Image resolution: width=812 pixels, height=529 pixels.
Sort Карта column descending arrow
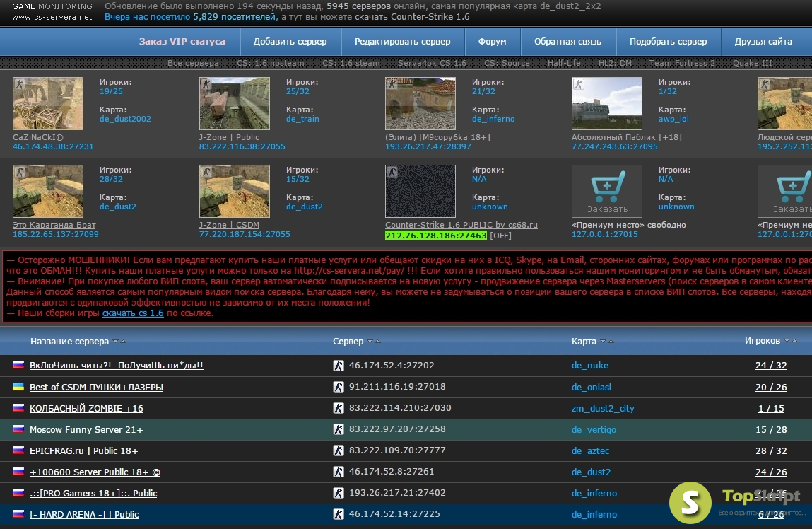click(603, 342)
